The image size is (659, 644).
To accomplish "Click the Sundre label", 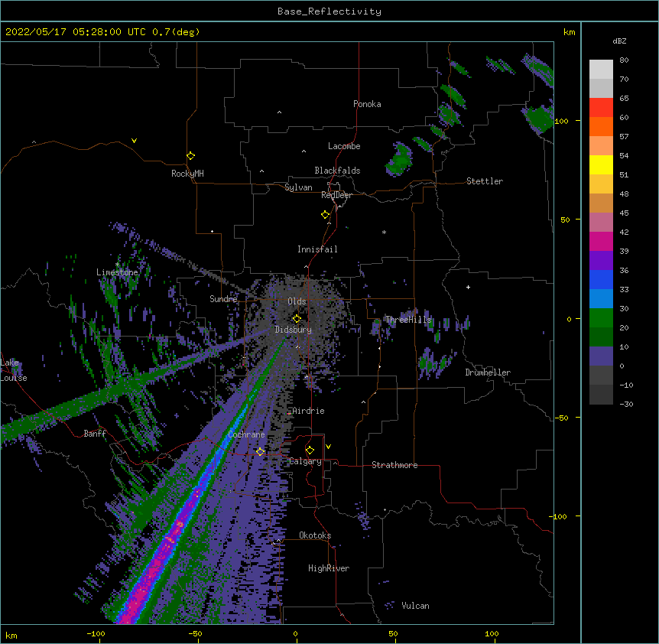I will [223, 299].
